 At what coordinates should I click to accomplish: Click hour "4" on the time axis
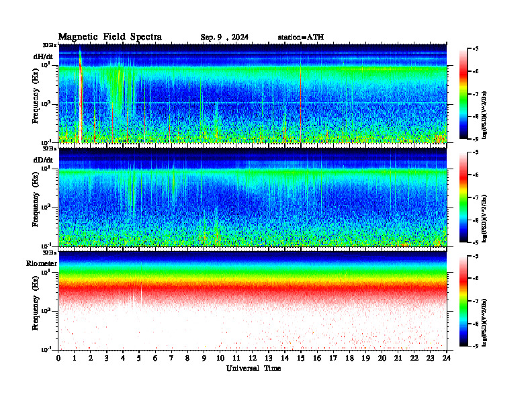click(123, 359)
